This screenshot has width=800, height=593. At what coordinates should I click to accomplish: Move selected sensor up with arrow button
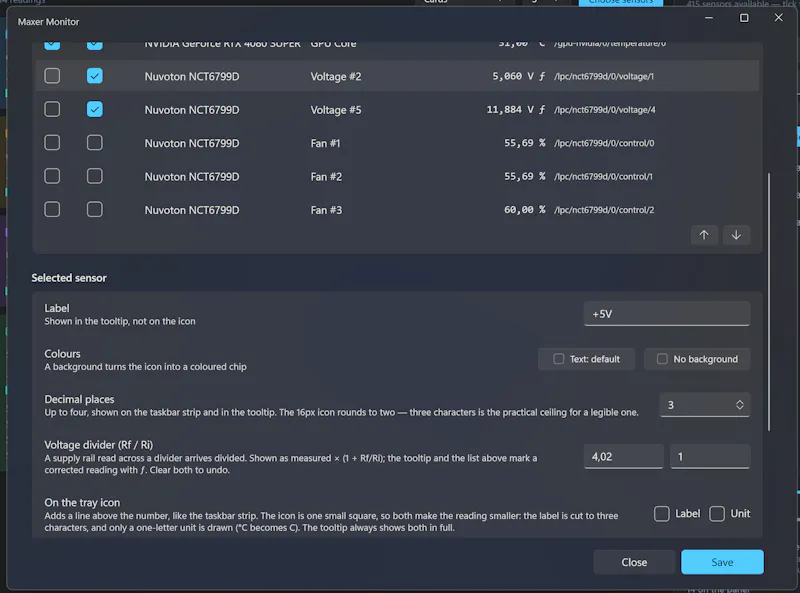click(704, 235)
